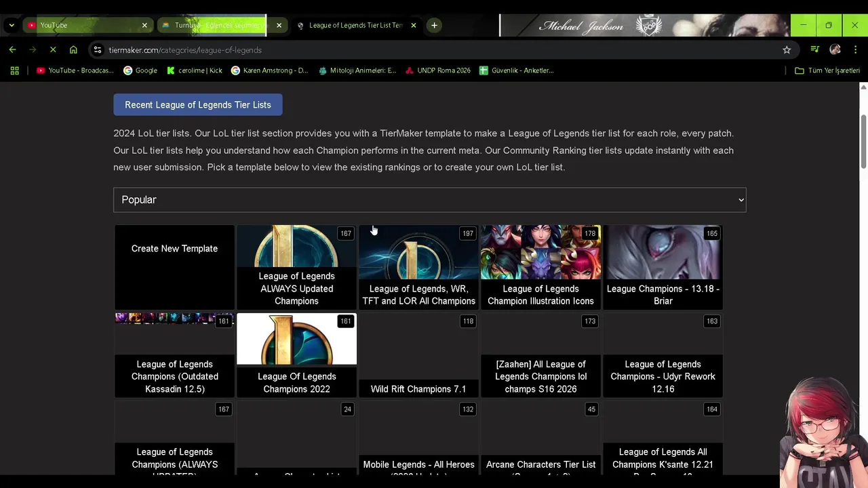Open League of Legends ALWAYS Updated Champions template
The width and height of the screenshot is (868, 488).
point(296,268)
